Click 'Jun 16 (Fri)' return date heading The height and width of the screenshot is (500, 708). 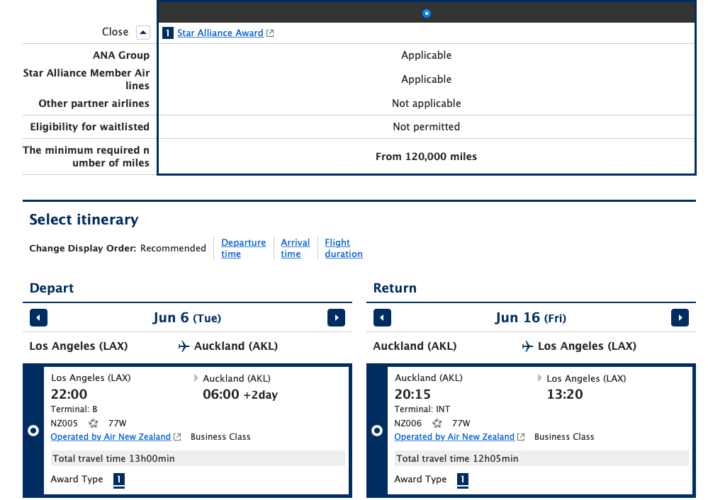pyautogui.click(x=531, y=318)
